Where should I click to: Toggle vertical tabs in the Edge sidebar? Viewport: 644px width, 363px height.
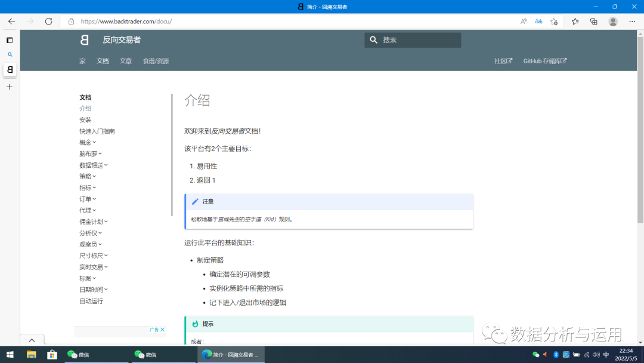(x=9, y=40)
